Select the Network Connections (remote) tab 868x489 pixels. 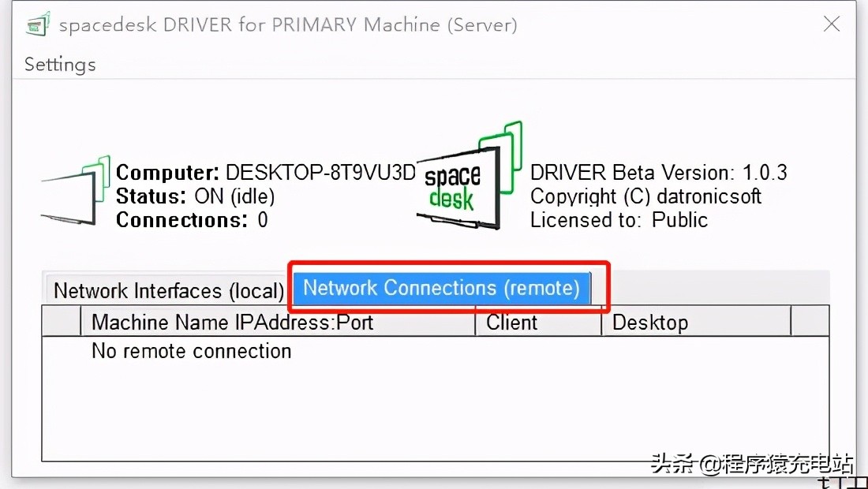coord(441,288)
